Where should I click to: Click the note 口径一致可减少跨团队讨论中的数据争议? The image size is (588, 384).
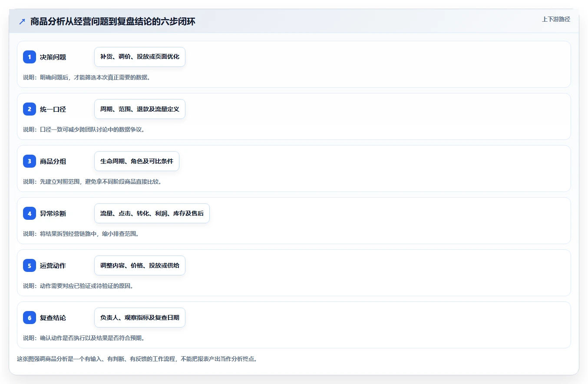84,129
